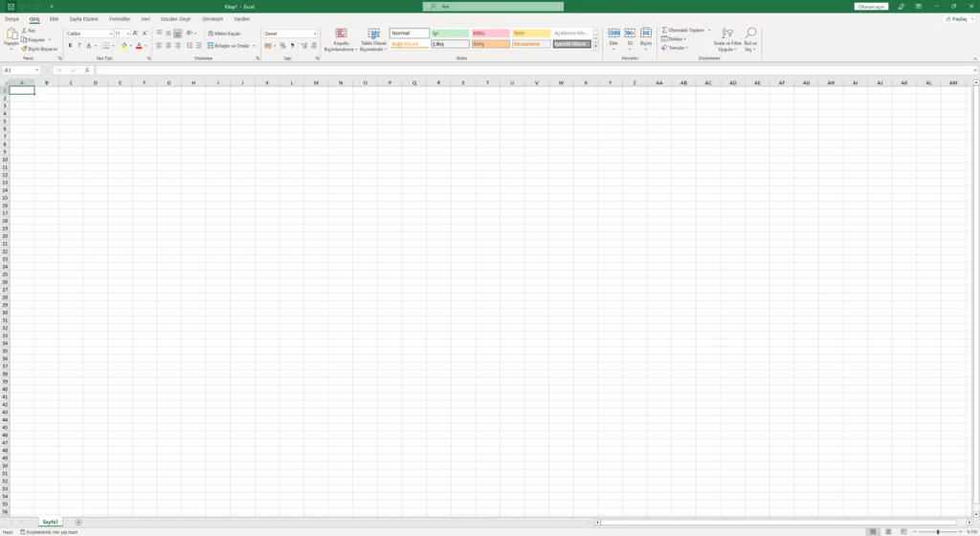This screenshot has height=536, width=980.
Task: Add a new sheet with plus button
Action: point(78,523)
